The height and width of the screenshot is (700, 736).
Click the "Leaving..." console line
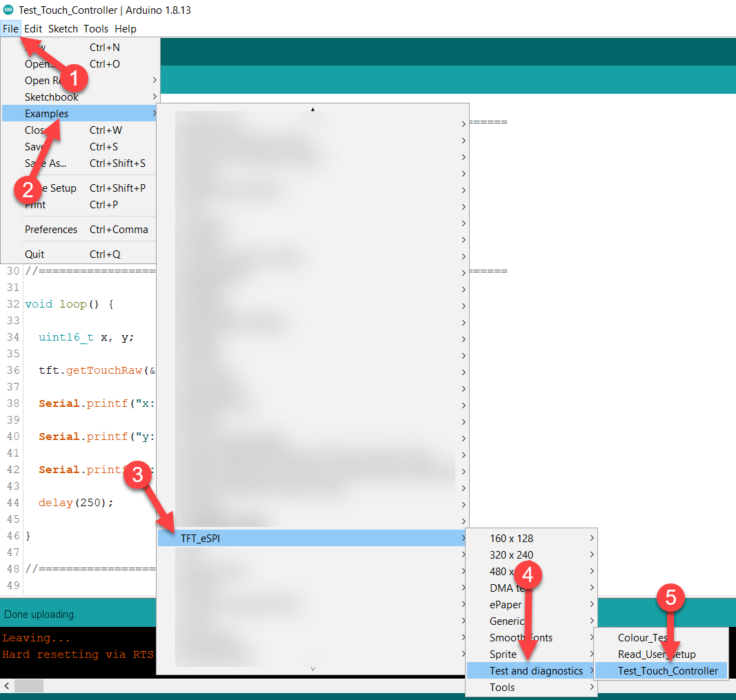coord(36,638)
